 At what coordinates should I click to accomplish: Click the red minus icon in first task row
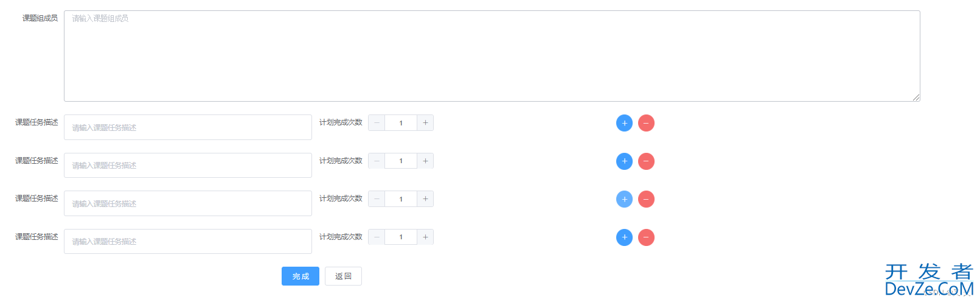tap(646, 123)
